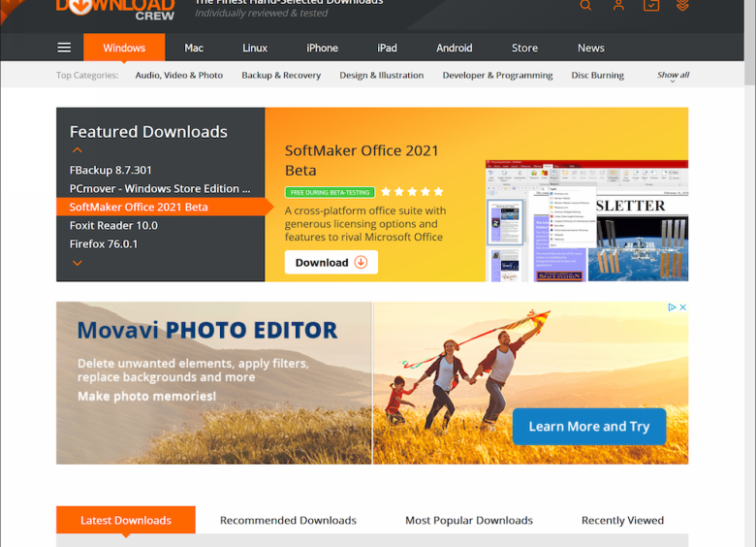Download SoftMaker Office 2021 Beta
The image size is (756, 547).
(x=331, y=263)
